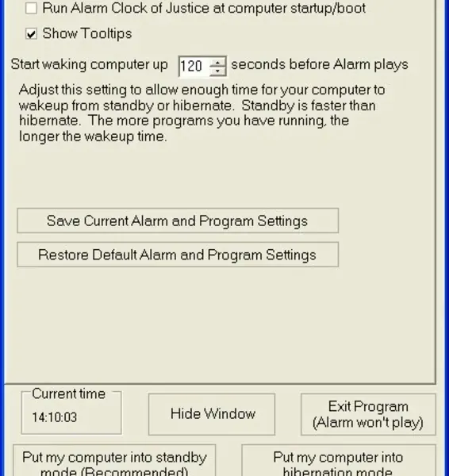Click the help paragraph about wakeup time
This screenshot has width=449, height=476.
point(201,113)
